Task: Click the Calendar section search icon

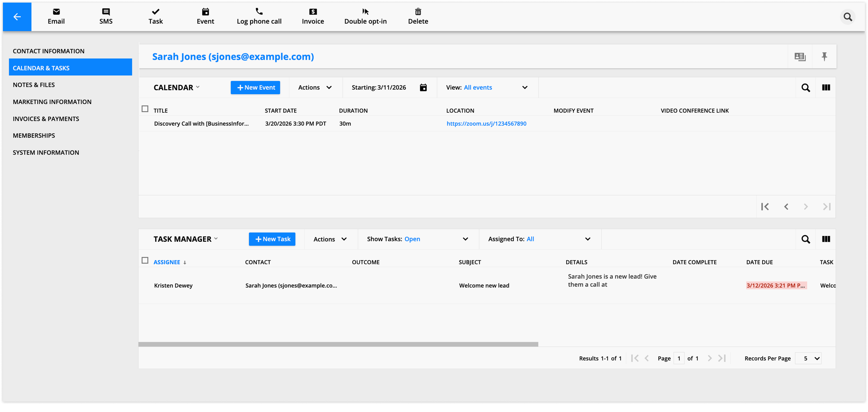Action: [805, 88]
